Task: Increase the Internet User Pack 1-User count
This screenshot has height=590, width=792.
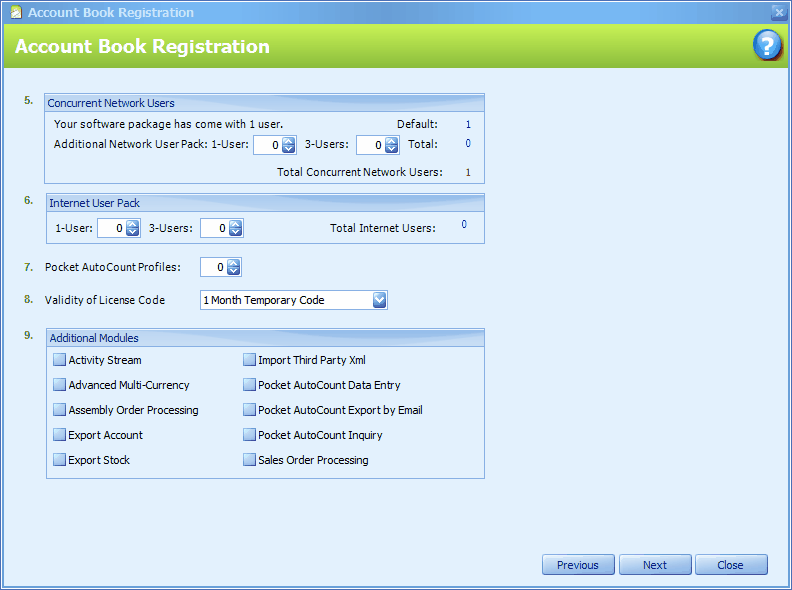Action: click(x=132, y=224)
